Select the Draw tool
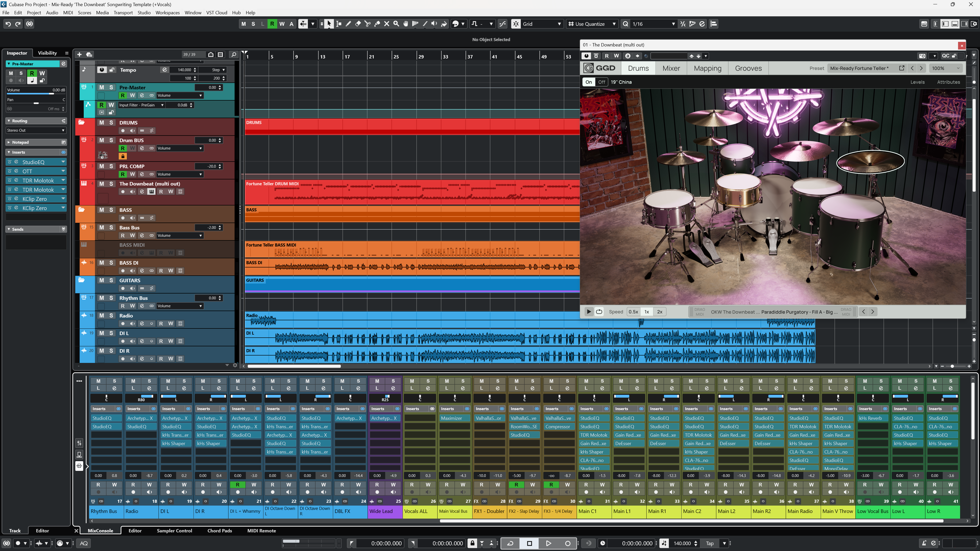980x551 pixels. click(x=348, y=23)
